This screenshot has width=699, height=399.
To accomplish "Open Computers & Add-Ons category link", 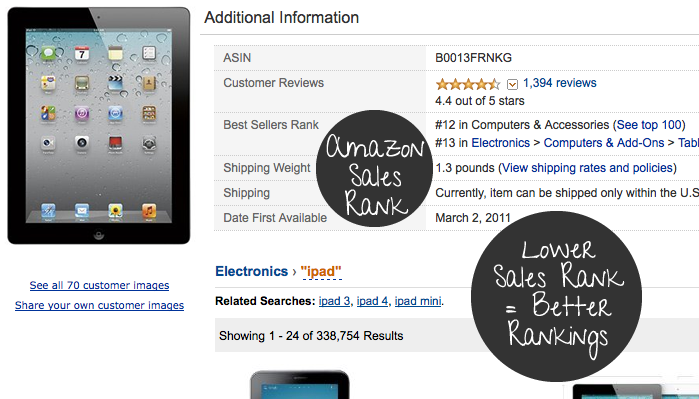I will click(604, 143).
